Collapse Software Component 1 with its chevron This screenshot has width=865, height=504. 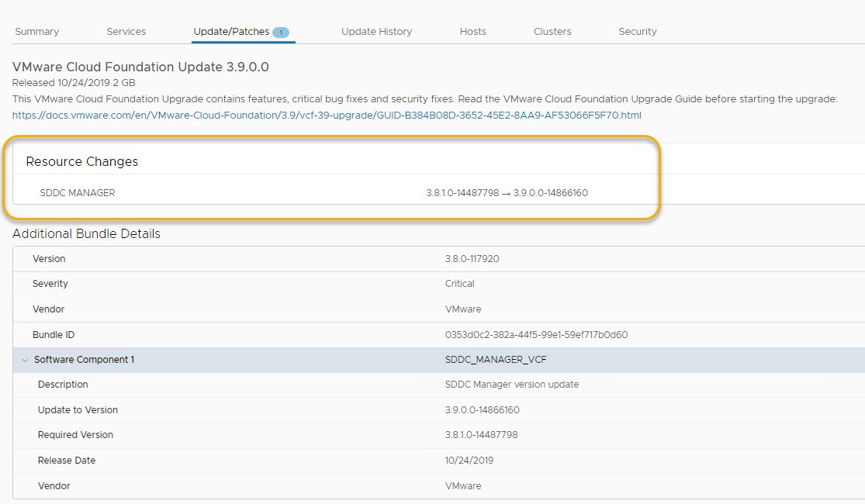pyautogui.click(x=25, y=360)
